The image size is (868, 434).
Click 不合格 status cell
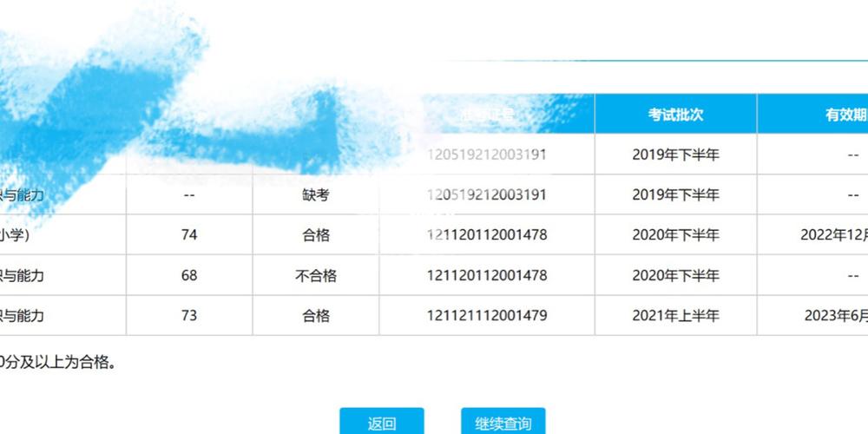click(x=316, y=275)
